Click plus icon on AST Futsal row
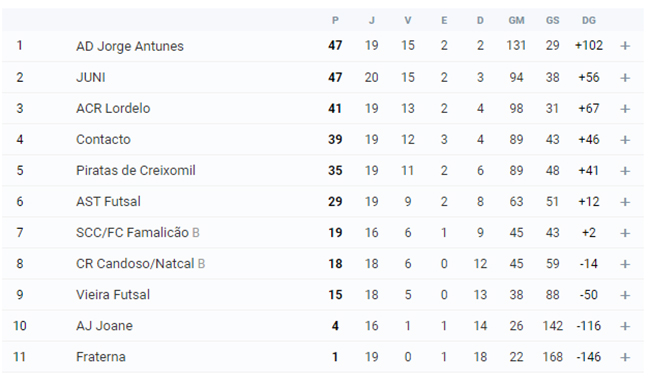Viewport: 650px width, 382px height. pos(625,202)
